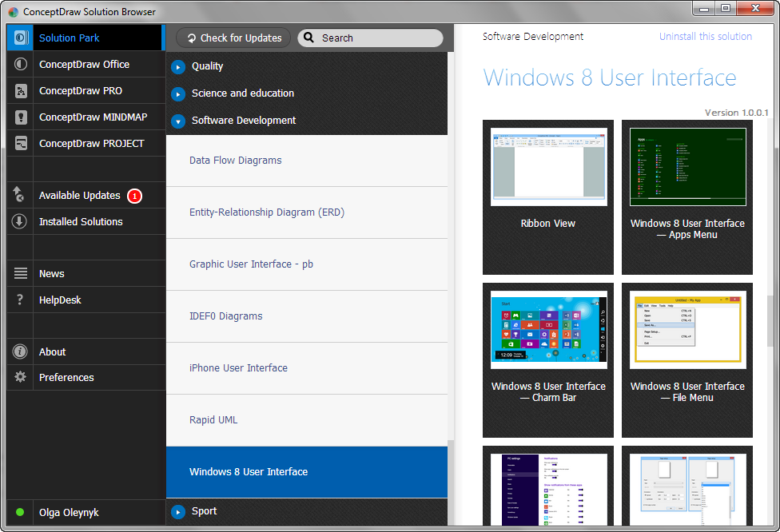The width and height of the screenshot is (780, 532).
Task: Click the Preferences gear icon
Action: (20, 377)
